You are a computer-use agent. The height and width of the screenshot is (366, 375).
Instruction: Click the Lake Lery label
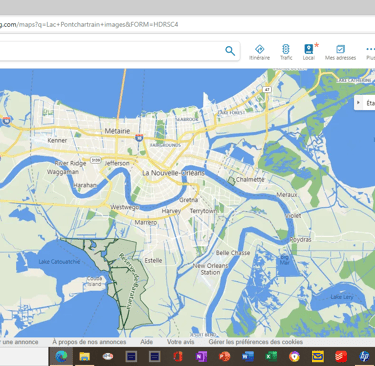[341, 297]
